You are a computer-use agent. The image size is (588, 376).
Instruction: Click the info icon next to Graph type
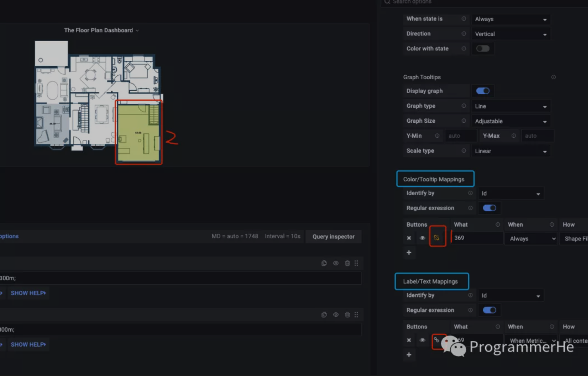(464, 106)
